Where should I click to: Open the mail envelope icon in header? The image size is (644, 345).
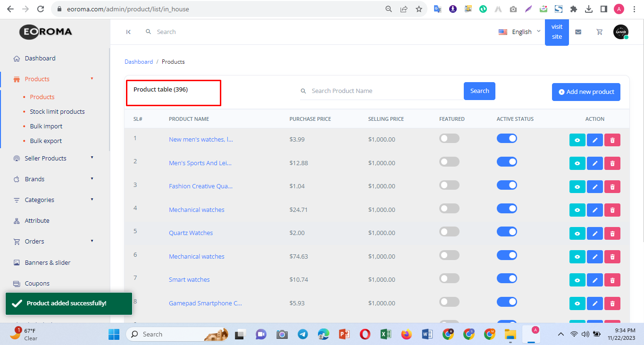tap(578, 32)
